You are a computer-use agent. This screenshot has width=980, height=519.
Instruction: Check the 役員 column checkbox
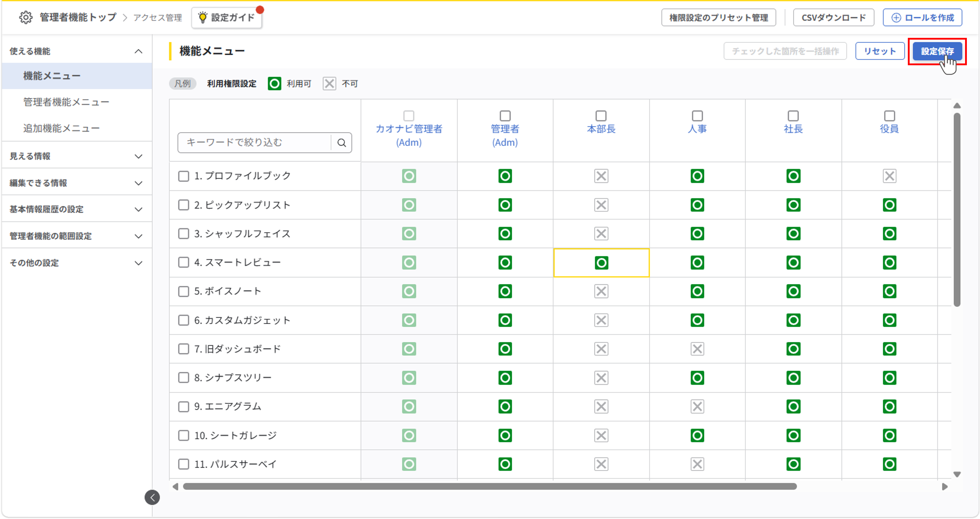(889, 116)
